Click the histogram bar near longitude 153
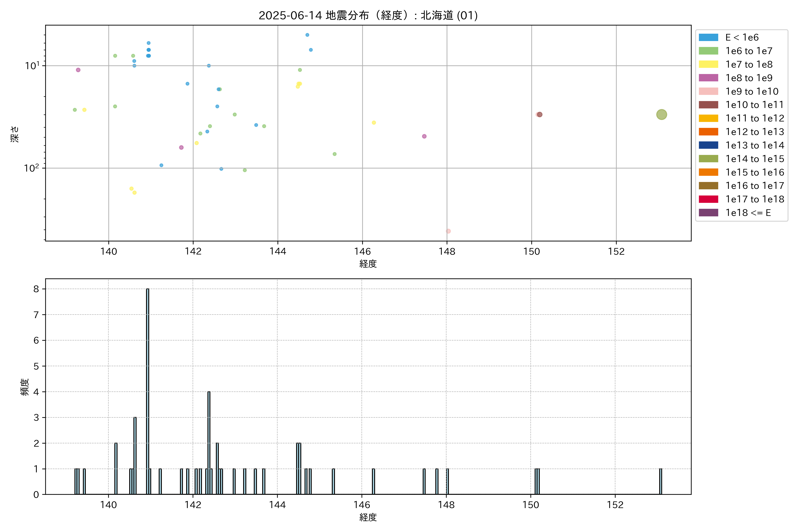 coord(660,481)
